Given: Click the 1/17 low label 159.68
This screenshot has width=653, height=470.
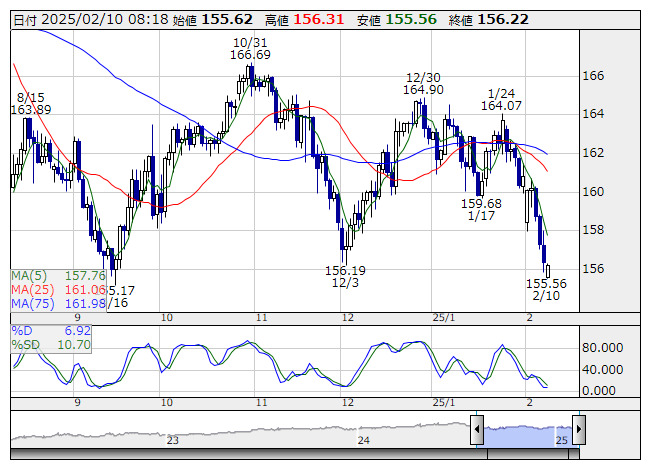Looking at the screenshot, I should tap(481, 204).
